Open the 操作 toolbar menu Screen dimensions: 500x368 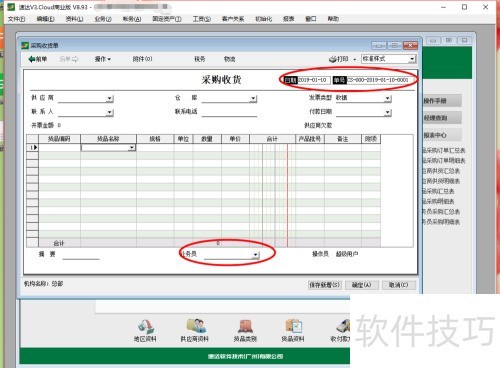click(x=103, y=59)
